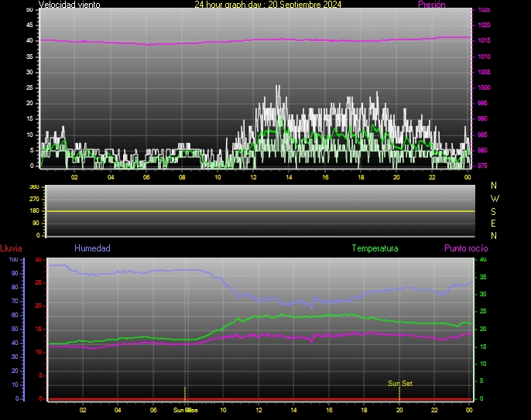Click wind direction axis value 270
Screen dimensions: 531x420
pos(34,199)
